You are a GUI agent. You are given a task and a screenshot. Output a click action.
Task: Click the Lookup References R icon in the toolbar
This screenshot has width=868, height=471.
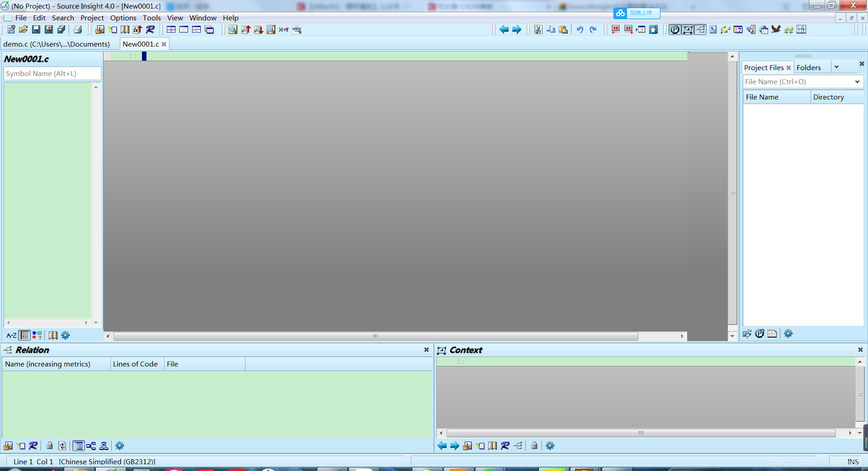point(151,29)
